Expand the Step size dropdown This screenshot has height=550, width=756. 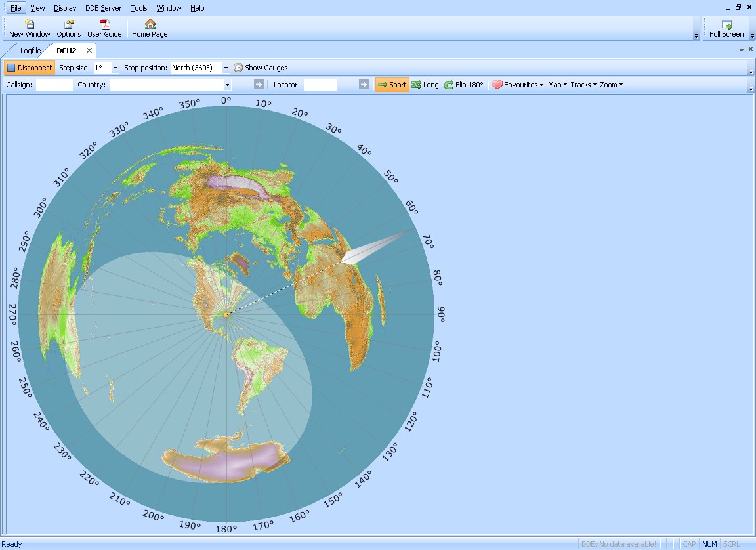tap(115, 68)
